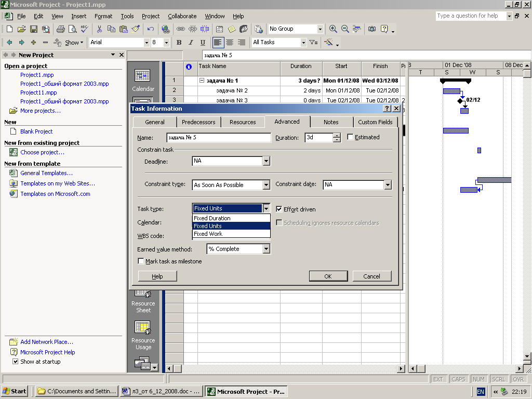Open a file with the Open folder icon

(22, 29)
